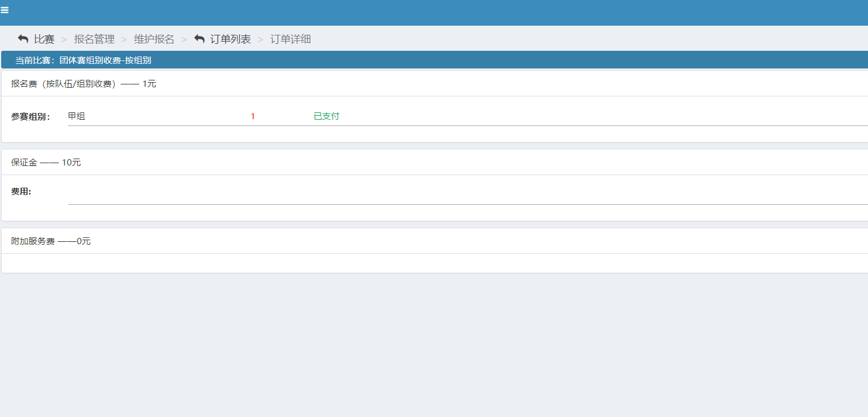Go to 比赛 breadcrumb
Screen dimensions: 868x417
coord(44,39)
